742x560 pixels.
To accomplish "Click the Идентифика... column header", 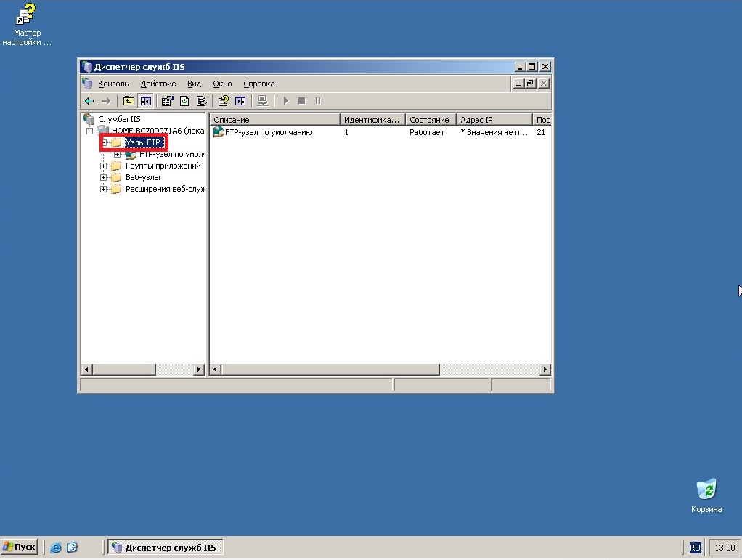I will click(x=373, y=120).
